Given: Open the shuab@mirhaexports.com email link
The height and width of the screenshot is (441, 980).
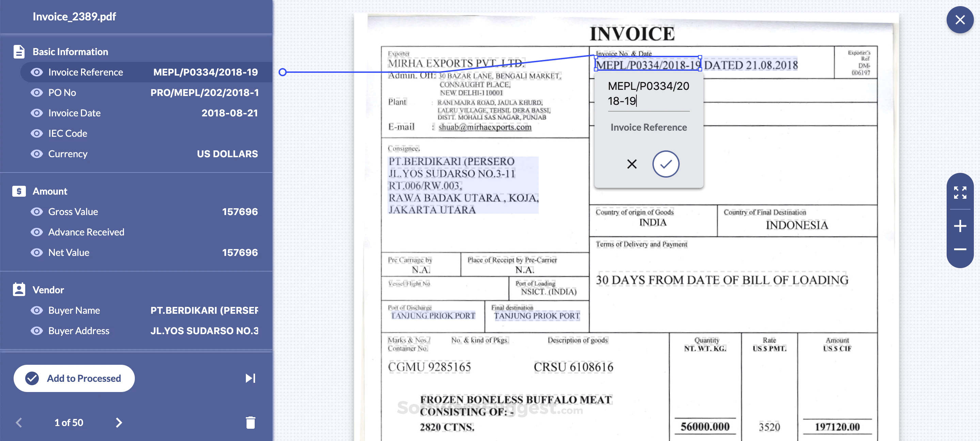Looking at the screenshot, I should click(x=485, y=127).
